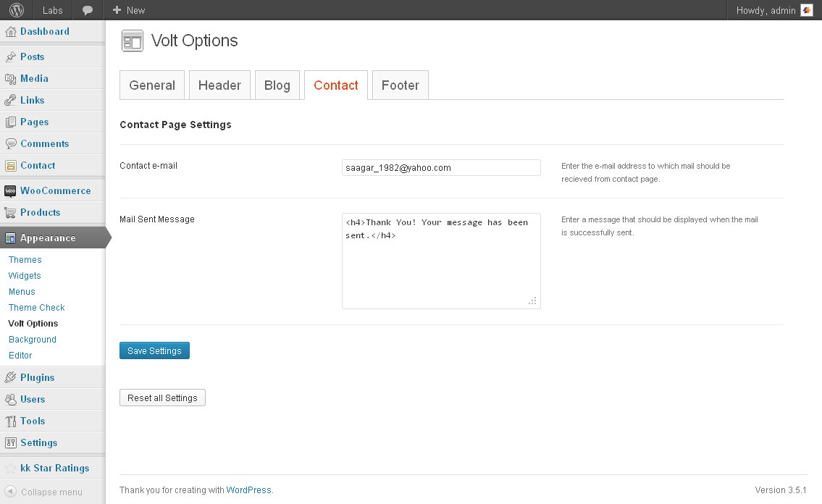The width and height of the screenshot is (822, 504).
Task: Open the Header options tab
Action: (219, 85)
